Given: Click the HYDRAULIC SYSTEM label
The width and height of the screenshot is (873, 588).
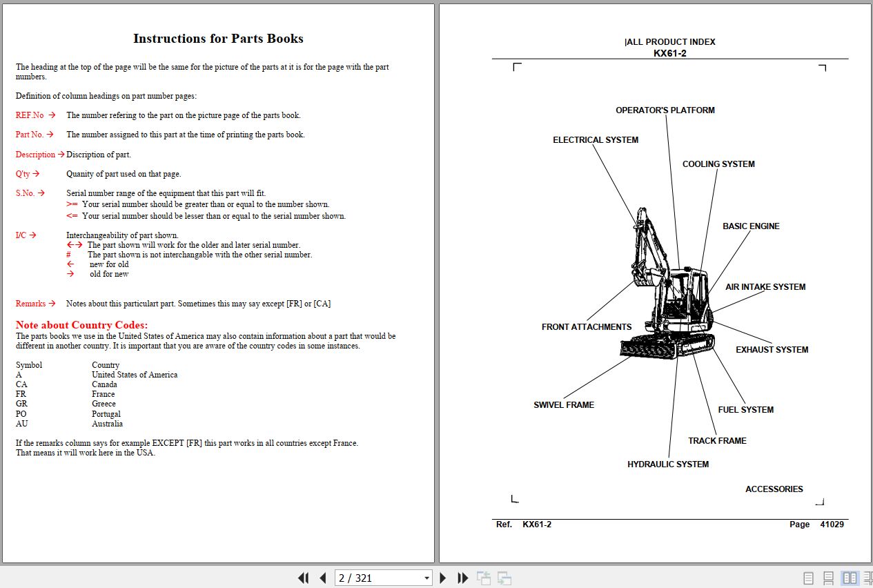Looking at the screenshot, I should [667, 464].
